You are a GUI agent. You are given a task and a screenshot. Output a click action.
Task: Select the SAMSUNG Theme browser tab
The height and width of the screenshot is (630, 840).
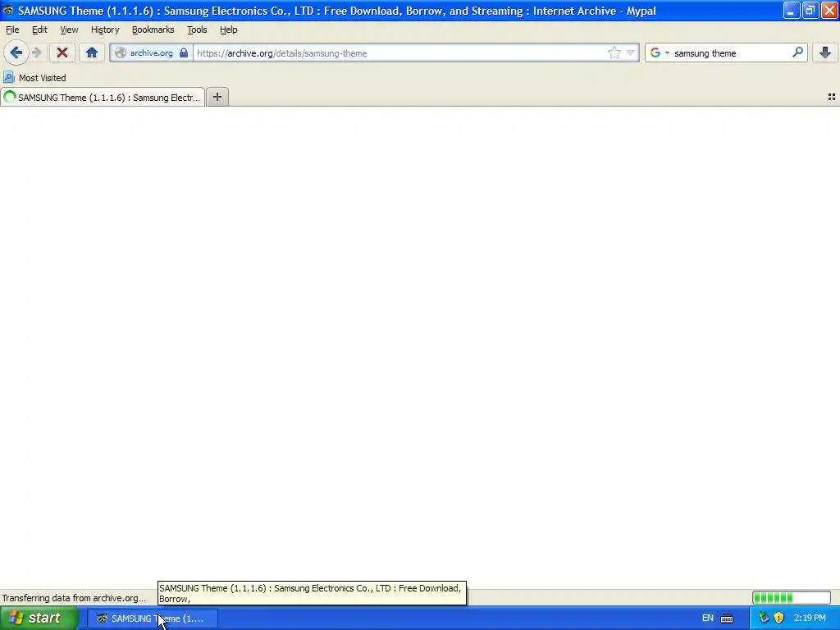103,97
